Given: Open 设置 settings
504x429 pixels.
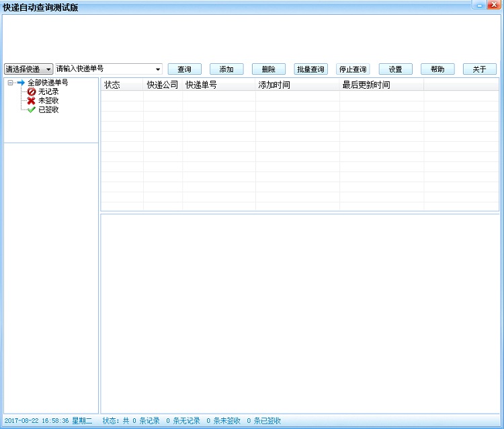Looking at the screenshot, I should pos(395,69).
